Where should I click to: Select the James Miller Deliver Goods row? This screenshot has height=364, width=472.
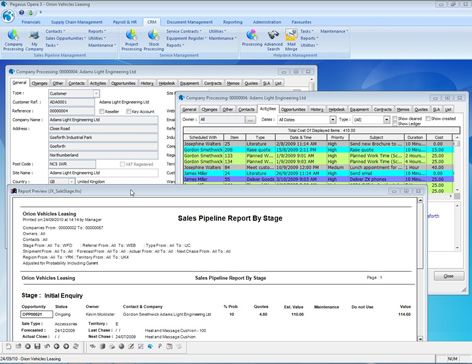318,179
